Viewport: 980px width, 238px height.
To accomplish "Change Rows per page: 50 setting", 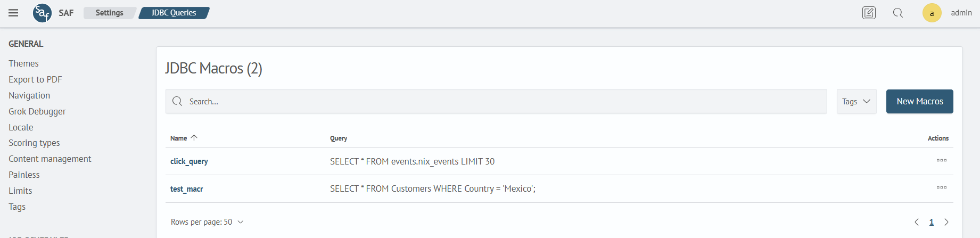I will [207, 222].
